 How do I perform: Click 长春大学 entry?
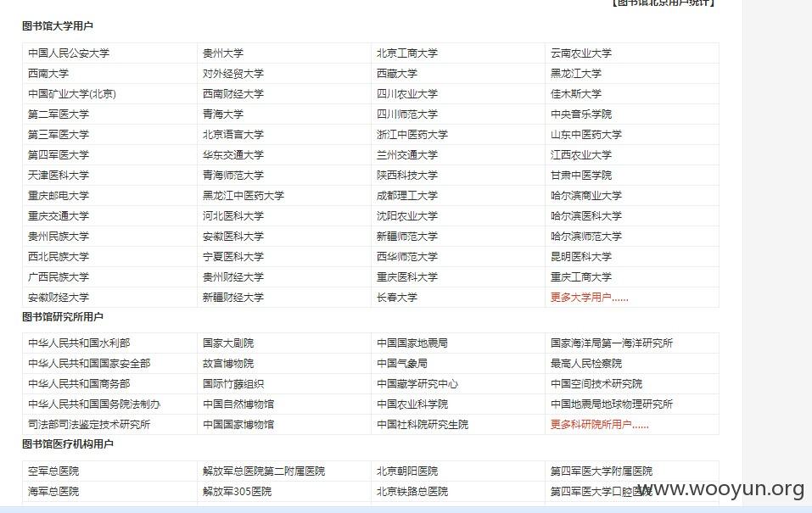tap(397, 298)
